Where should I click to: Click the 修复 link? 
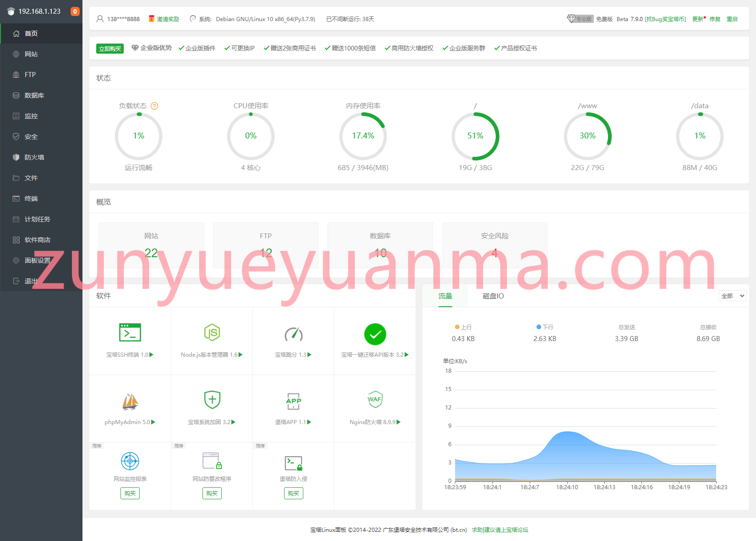coord(715,19)
